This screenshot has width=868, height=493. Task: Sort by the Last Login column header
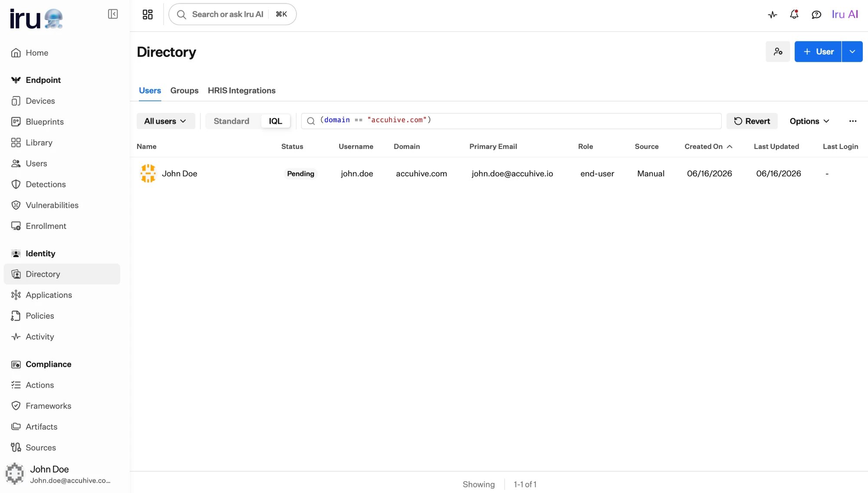840,146
